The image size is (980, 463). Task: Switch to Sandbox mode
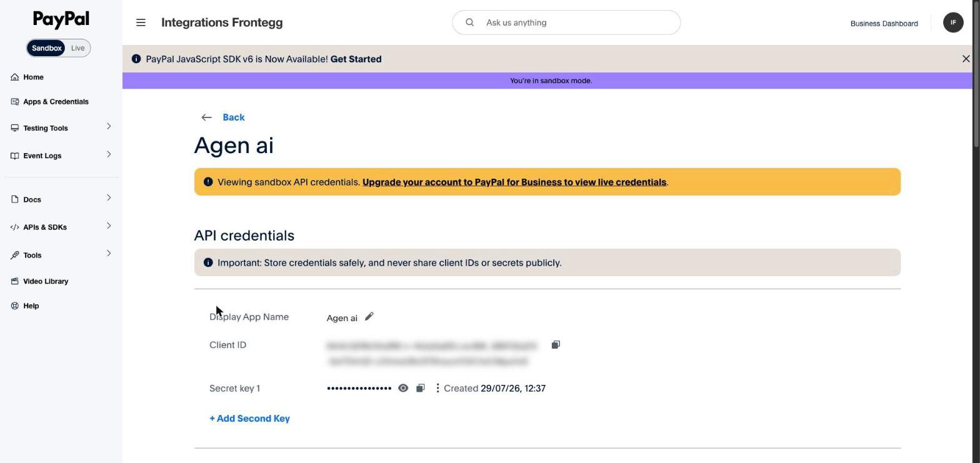46,48
